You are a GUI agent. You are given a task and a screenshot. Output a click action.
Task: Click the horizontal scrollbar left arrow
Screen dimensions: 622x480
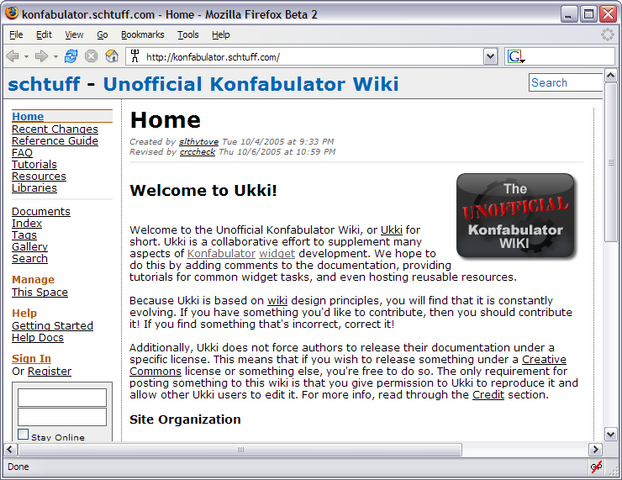click(10, 449)
